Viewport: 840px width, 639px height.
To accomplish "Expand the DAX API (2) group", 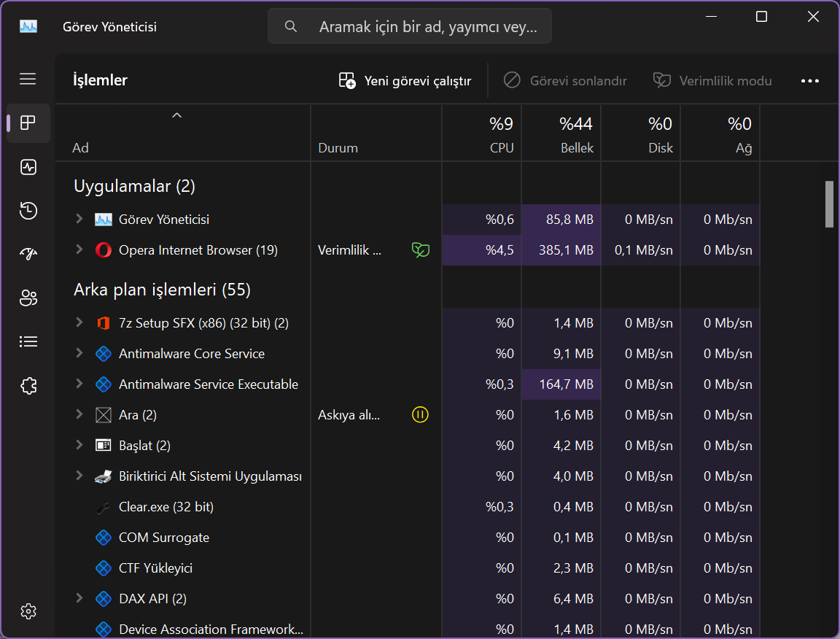I will coord(79,597).
